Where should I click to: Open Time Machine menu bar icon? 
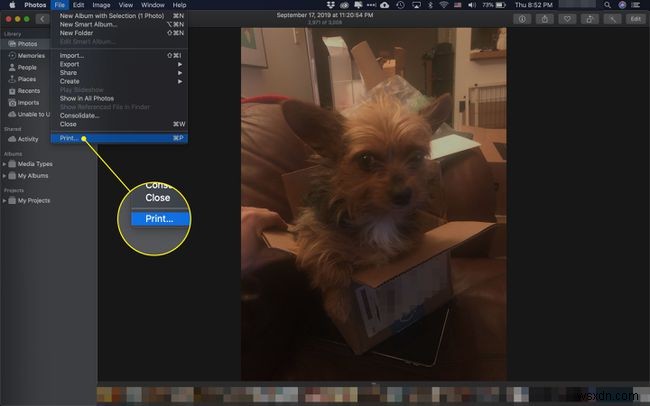click(400, 5)
